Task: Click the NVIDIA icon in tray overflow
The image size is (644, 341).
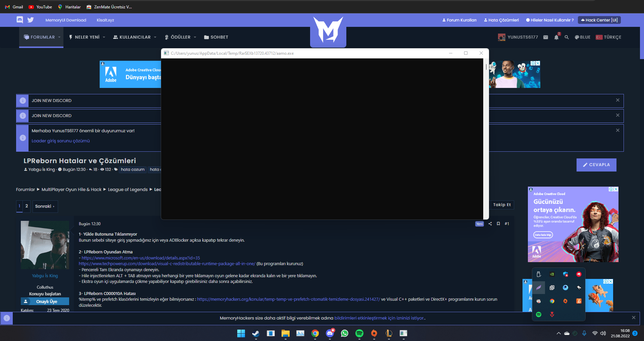Action: [552, 274]
